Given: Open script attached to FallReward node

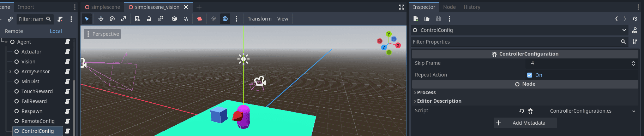Looking at the screenshot, I should pos(67,101).
